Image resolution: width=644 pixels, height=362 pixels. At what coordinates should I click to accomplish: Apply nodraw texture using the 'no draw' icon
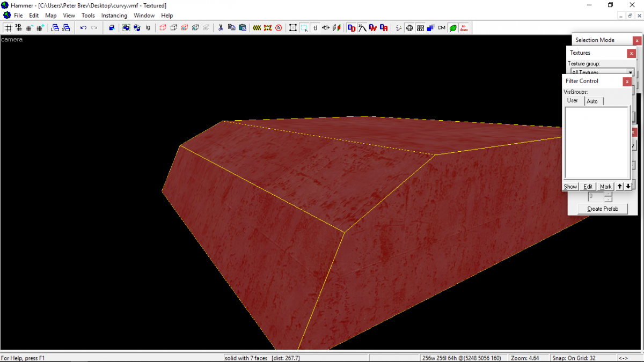click(464, 28)
